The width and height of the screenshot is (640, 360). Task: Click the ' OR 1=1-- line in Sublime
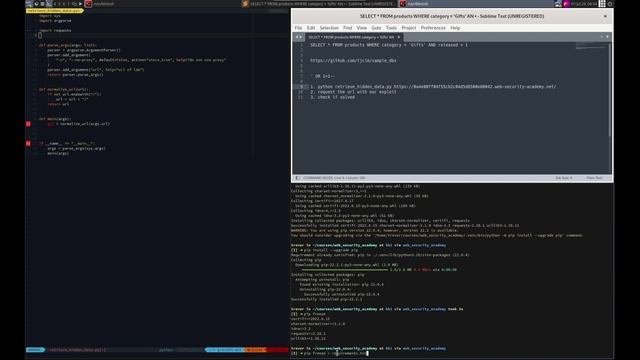pyautogui.click(x=323, y=76)
